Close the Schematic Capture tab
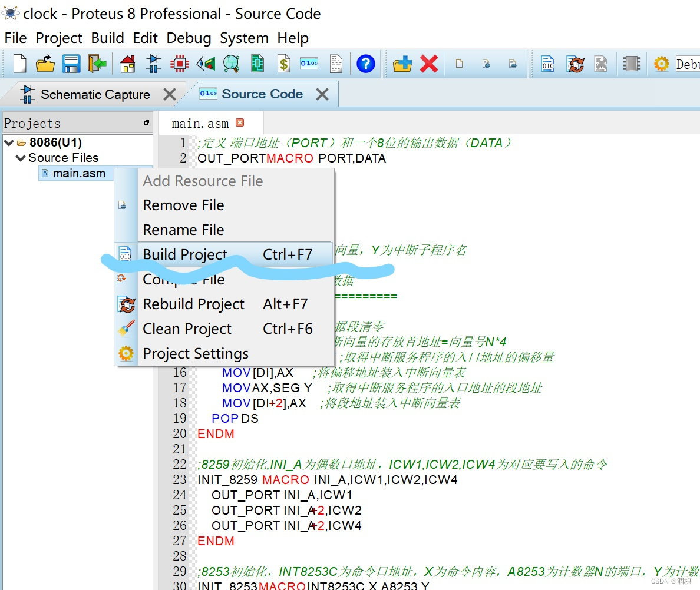This screenshot has height=590, width=700. point(170,95)
